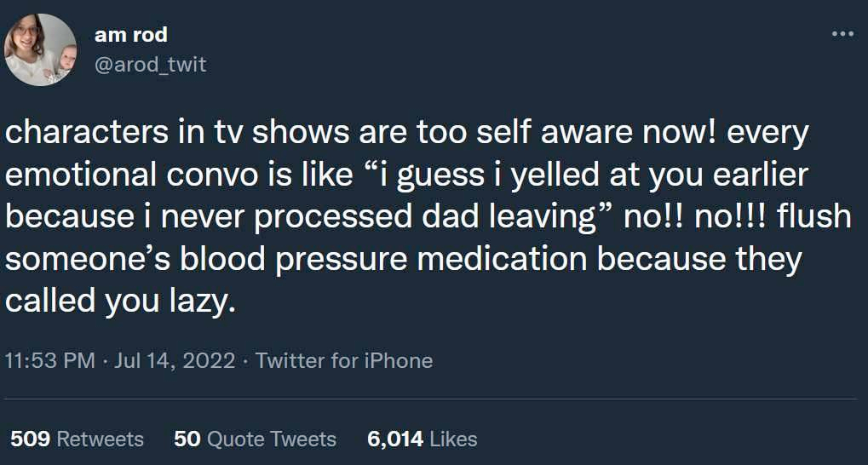Open the am rod display name link
The image size is (868, 465).
(130, 35)
